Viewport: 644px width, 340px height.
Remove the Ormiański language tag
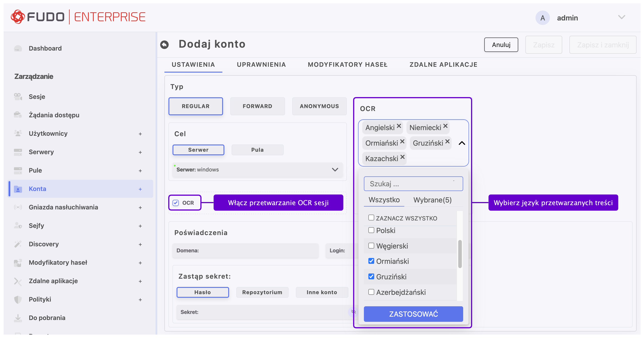[402, 141]
